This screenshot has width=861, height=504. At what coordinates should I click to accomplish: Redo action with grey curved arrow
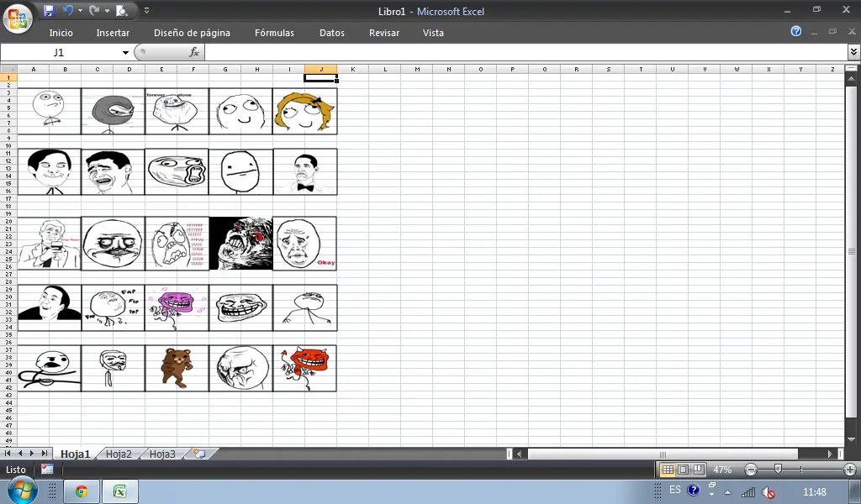click(94, 10)
